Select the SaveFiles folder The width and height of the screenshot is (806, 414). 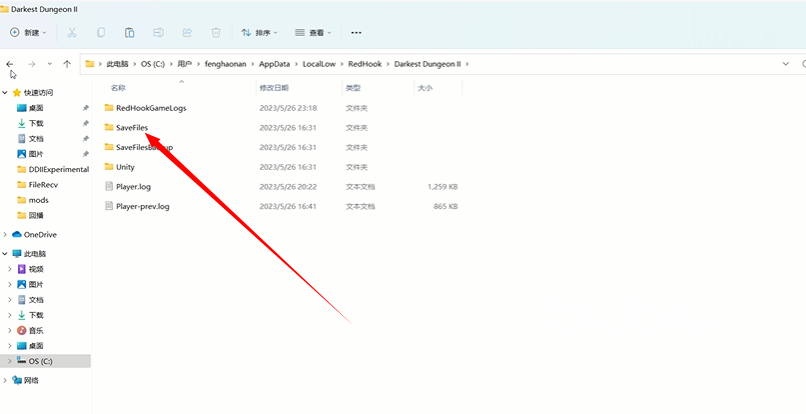[x=131, y=128]
